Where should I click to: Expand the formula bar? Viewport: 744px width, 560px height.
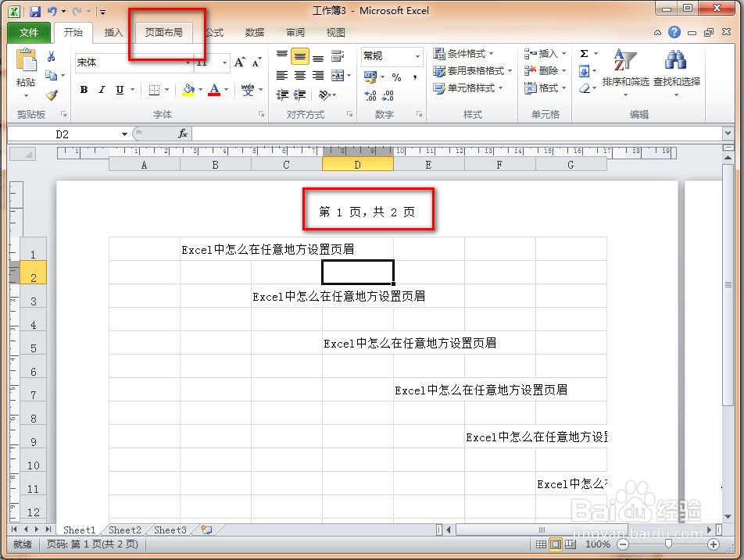click(728, 134)
